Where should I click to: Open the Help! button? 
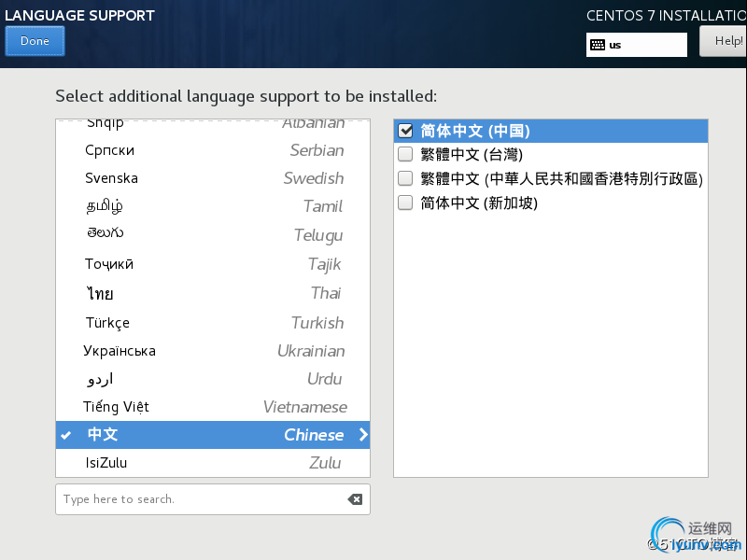(723, 41)
